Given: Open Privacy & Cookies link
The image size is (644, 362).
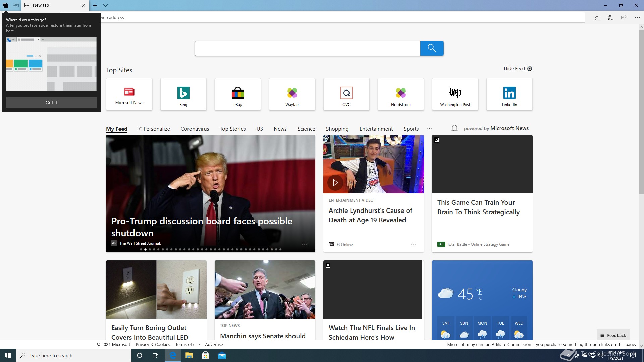Looking at the screenshot, I should 153,344.
